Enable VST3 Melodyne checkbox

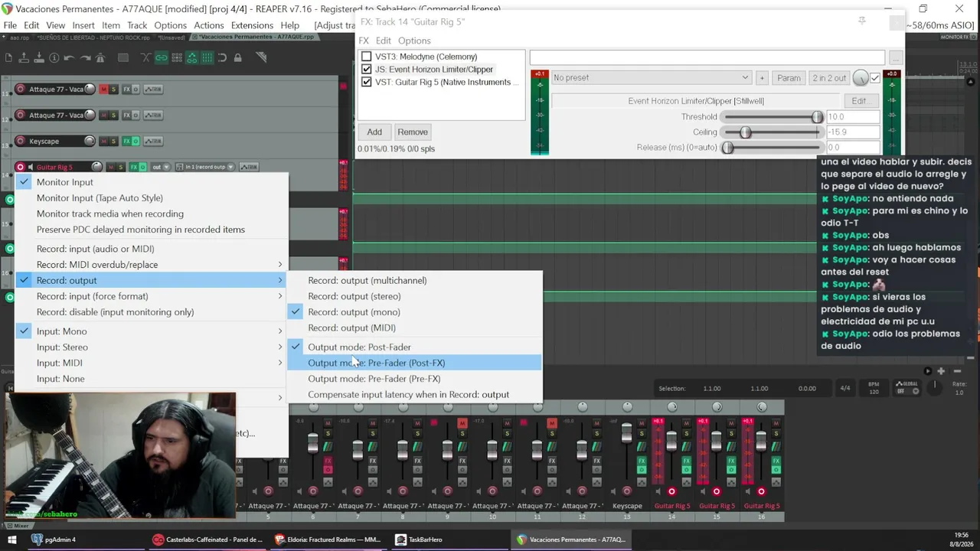(x=366, y=57)
